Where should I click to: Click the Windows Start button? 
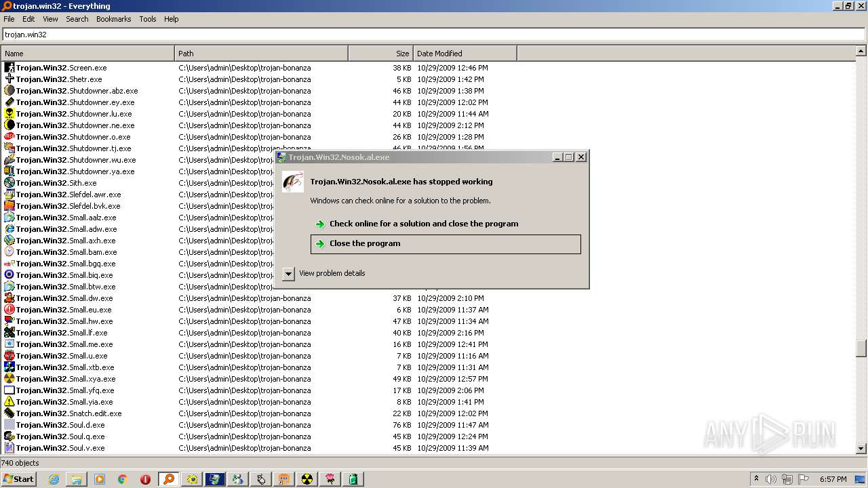[x=19, y=479]
